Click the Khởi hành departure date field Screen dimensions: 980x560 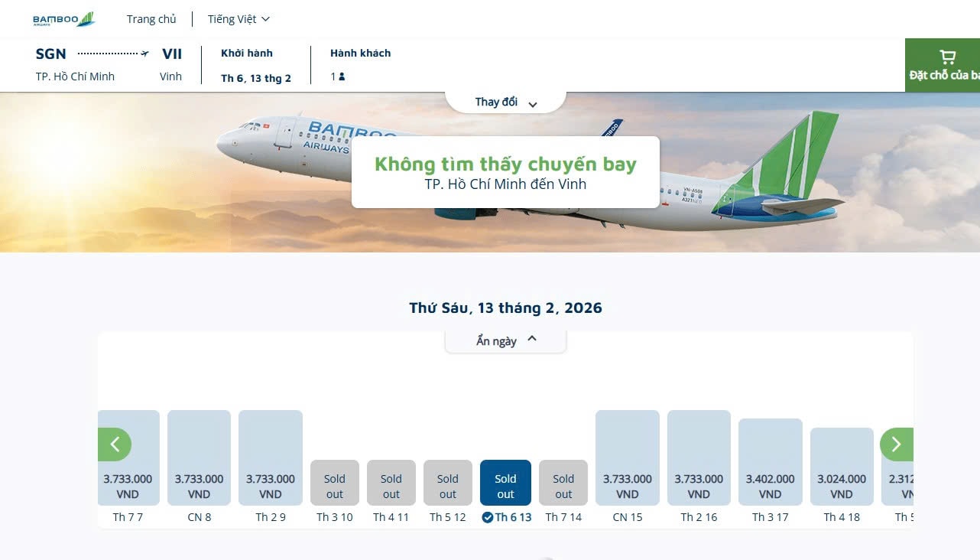click(255, 66)
